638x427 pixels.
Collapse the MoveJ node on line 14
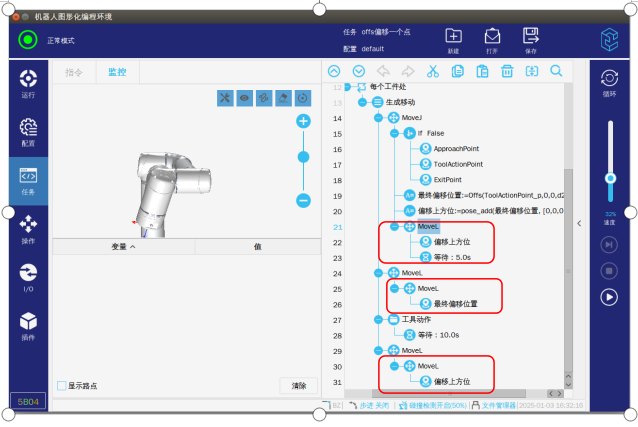point(378,118)
